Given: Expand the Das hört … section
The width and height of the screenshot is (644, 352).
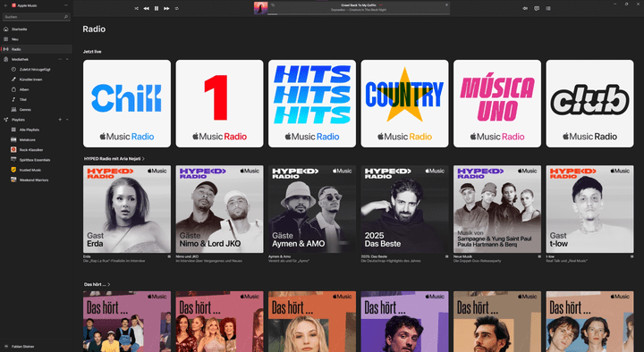Looking at the screenshot, I should click(x=97, y=284).
